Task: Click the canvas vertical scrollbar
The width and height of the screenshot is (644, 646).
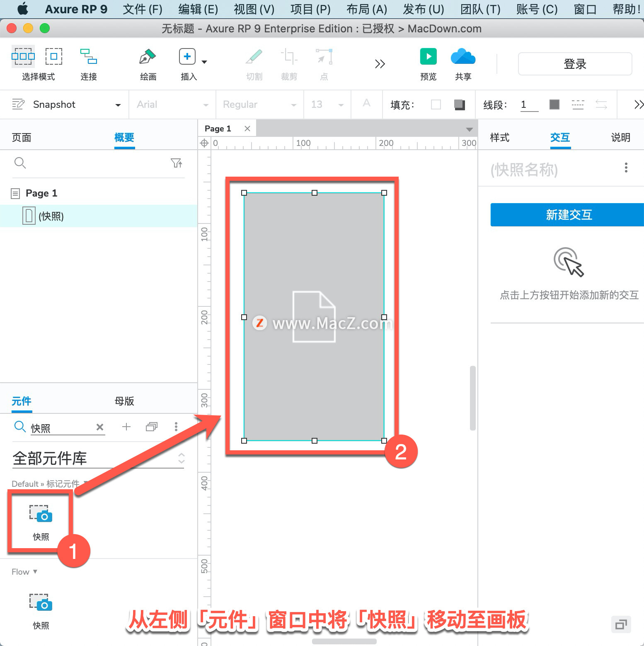Action: (472, 398)
